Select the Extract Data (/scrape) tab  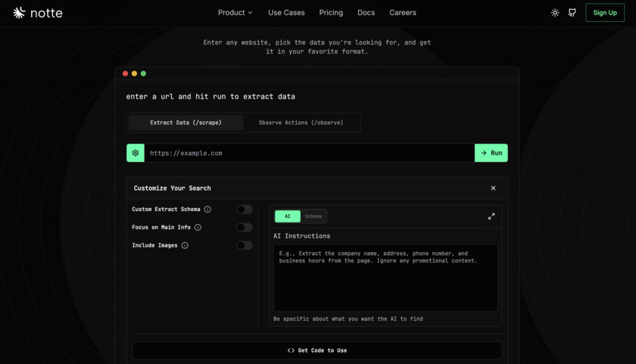point(185,123)
